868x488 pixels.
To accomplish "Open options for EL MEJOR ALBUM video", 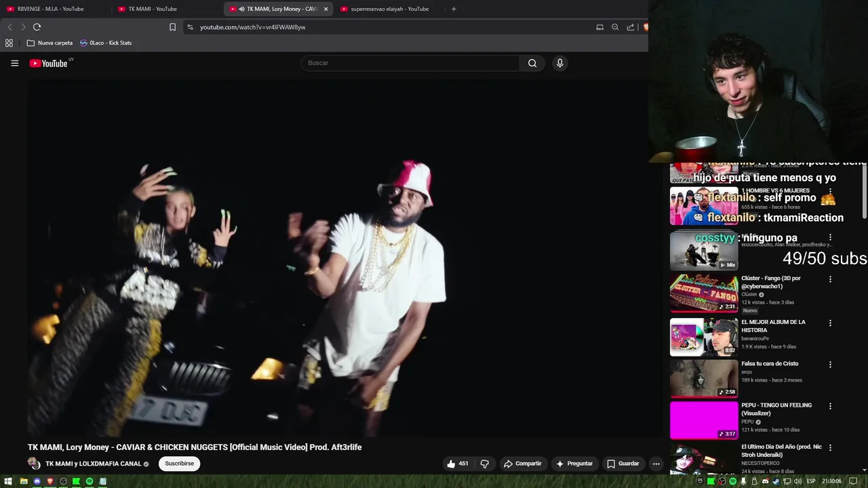I will [830, 323].
